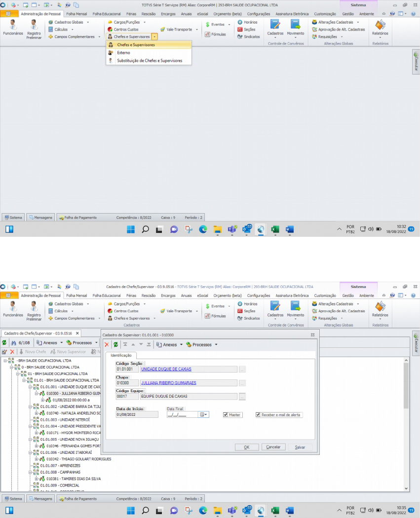Screen dimensions: 420x518
Task: Select Externo from the open dropdown menu
Action: 123,52
